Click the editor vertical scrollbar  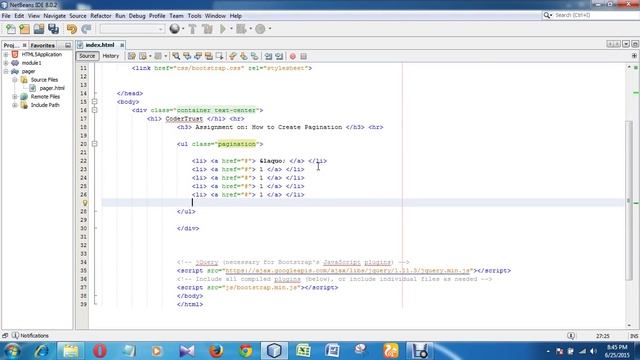(x=629, y=200)
